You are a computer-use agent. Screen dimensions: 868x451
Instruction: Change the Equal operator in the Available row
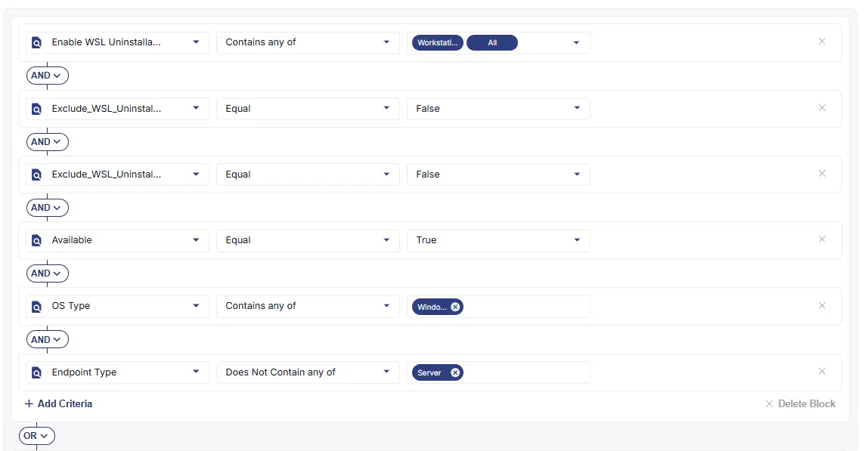[308, 241]
